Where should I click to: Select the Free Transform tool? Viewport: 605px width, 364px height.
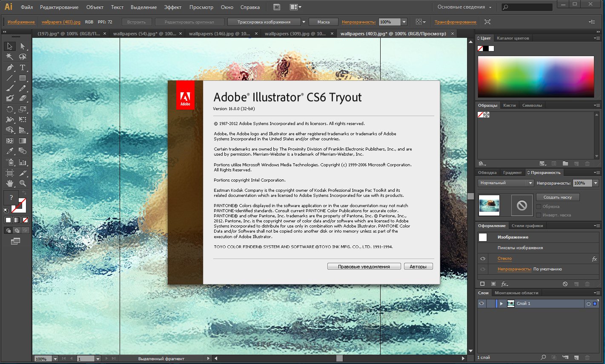pos(23,120)
